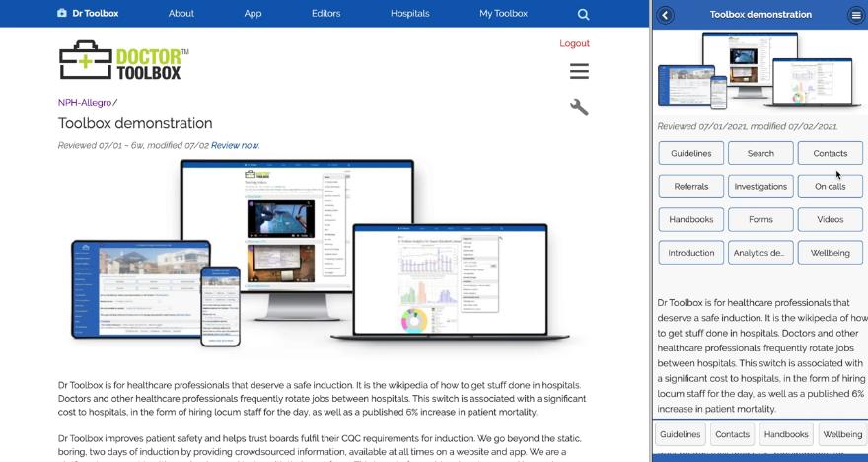Select the On calls button
The width and height of the screenshot is (868, 462).
pyautogui.click(x=830, y=186)
